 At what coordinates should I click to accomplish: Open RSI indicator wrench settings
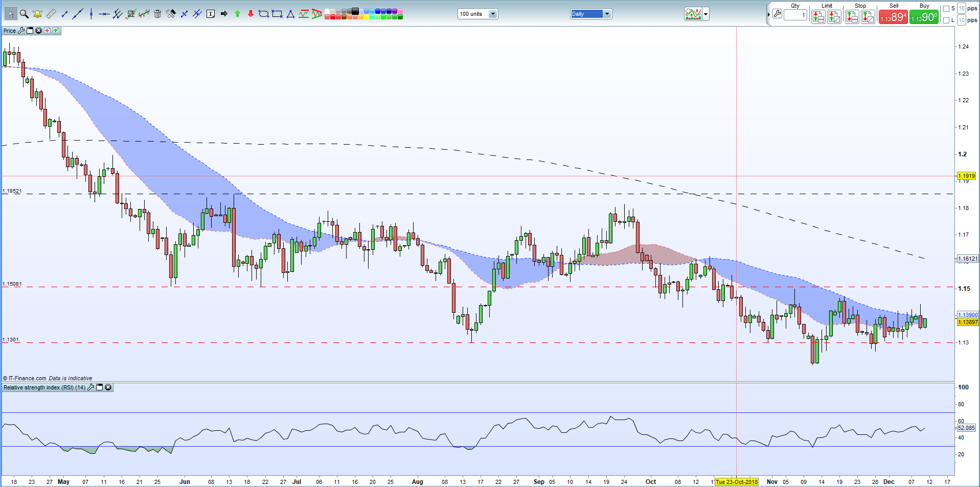90,387
